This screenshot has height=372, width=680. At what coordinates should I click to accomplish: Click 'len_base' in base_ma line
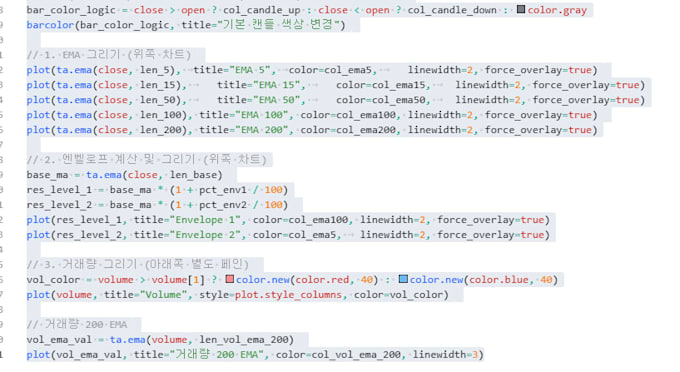(x=193, y=175)
